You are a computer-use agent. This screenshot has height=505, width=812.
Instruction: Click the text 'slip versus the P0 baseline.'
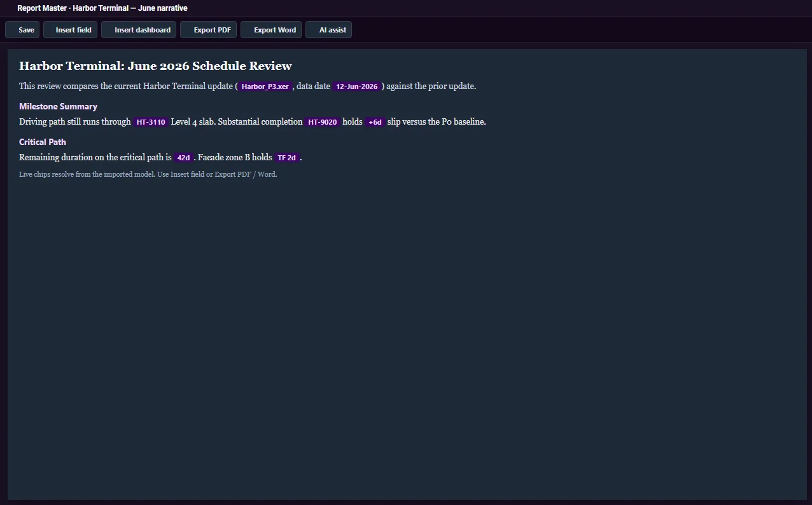437,121
